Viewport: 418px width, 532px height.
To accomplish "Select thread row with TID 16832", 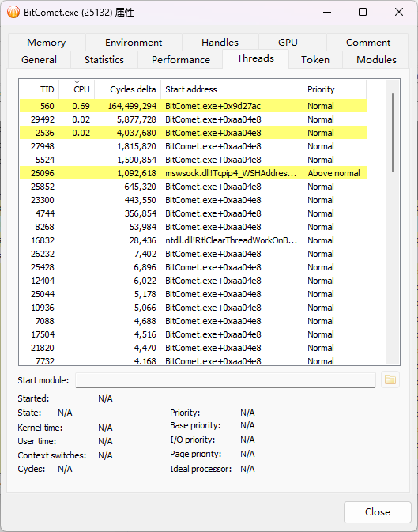I will pyautogui.click(x=193, y=240).
